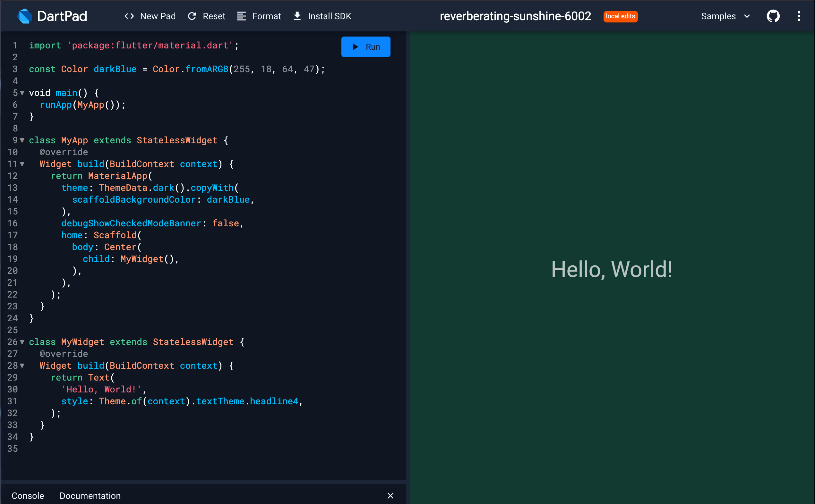The width and height of the screenshot is (815, 504).
Task: Switch to the Documentation tab
Action: click(x=90, y=495)
